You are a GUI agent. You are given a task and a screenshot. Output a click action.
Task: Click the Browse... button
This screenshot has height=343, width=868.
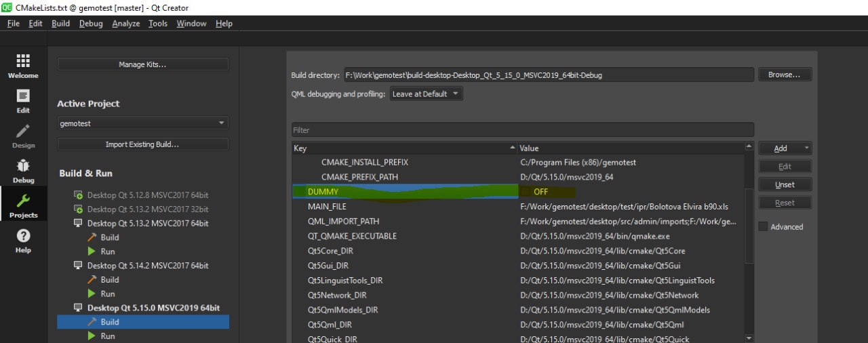785,75
